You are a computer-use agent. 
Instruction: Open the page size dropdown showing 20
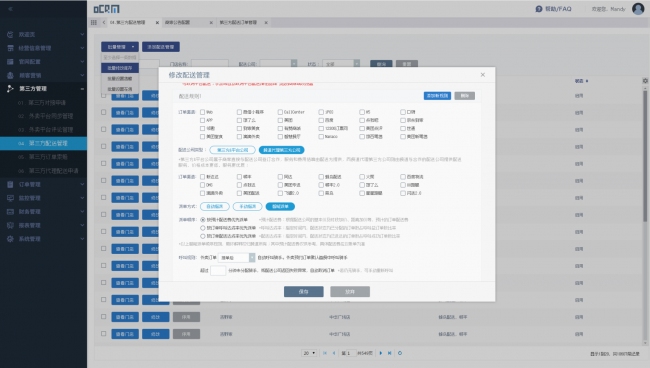pyautogui.click(x=309, y=353)
